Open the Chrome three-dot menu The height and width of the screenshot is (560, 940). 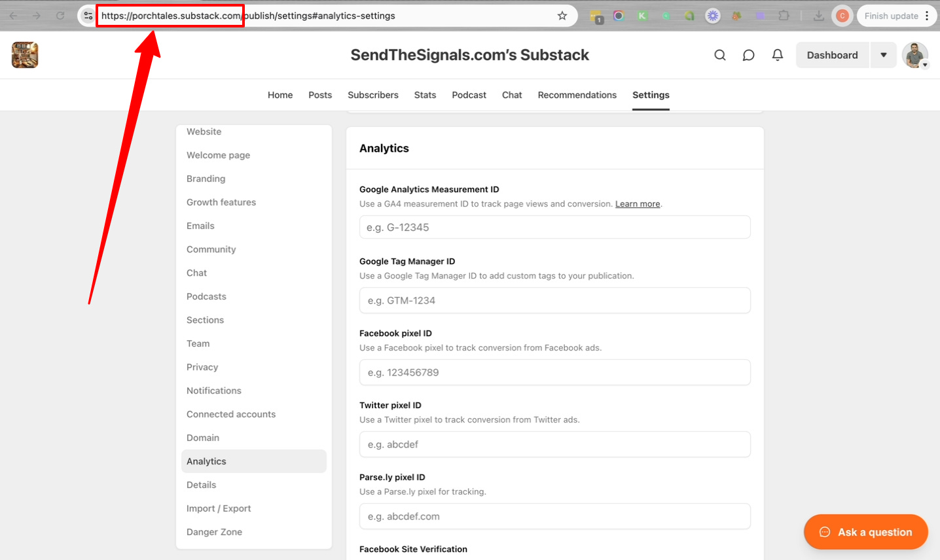pyautogui.click(x=927, y=16)
